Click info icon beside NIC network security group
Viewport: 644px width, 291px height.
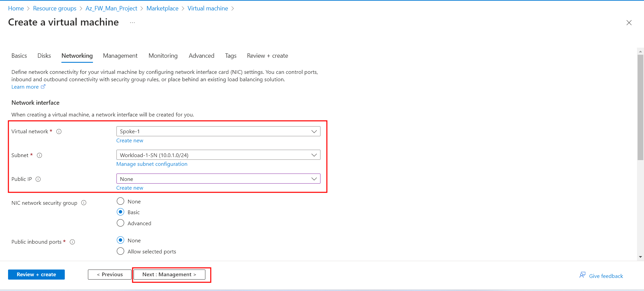point(84,203)
